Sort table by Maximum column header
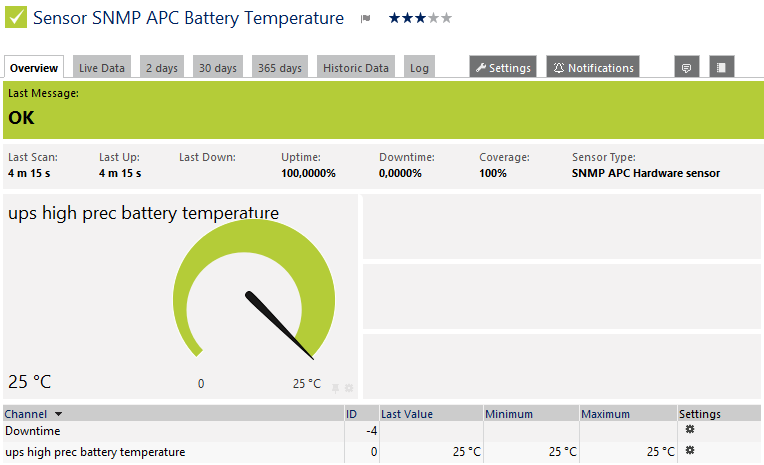The image size is (764, 465). pos(605,414)
